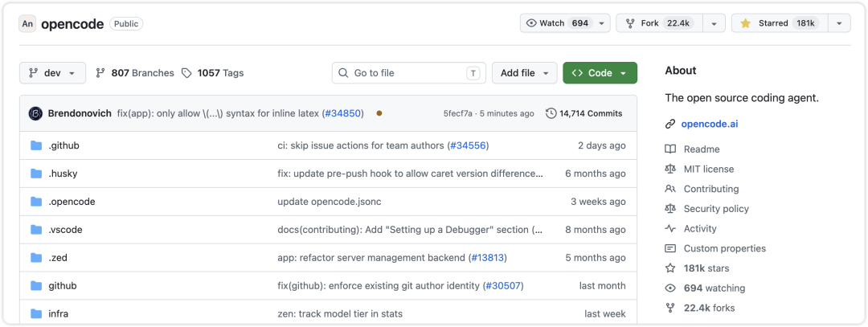Screen dimensions: 868x327
Task: Open the dev branch selector dropdown
Action: point(52,73)
